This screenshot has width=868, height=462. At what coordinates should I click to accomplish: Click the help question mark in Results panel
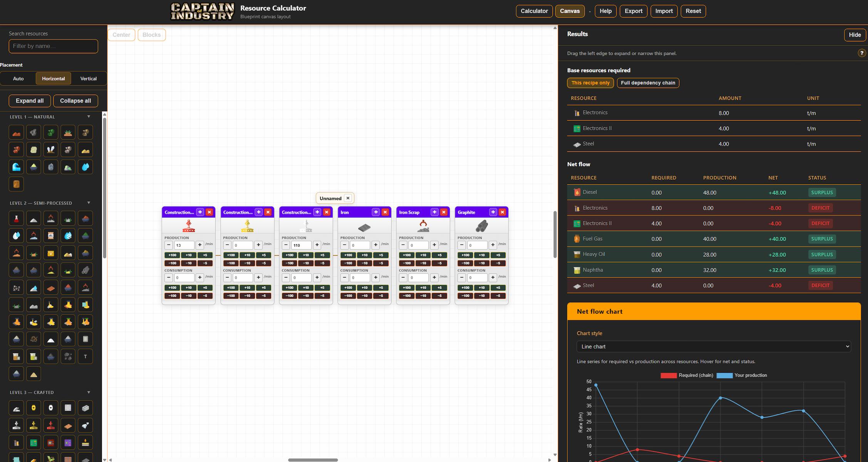coord(861,53)
